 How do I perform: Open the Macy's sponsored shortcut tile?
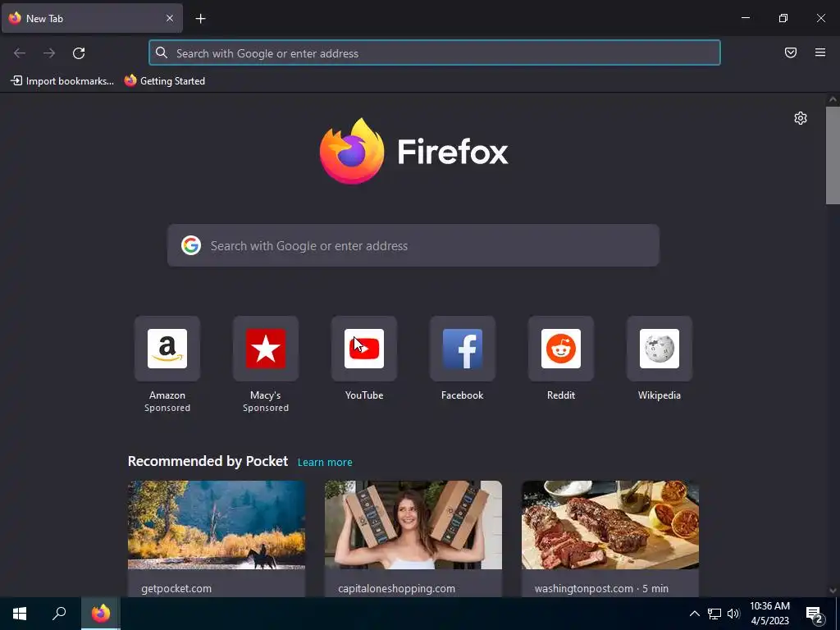266,349
